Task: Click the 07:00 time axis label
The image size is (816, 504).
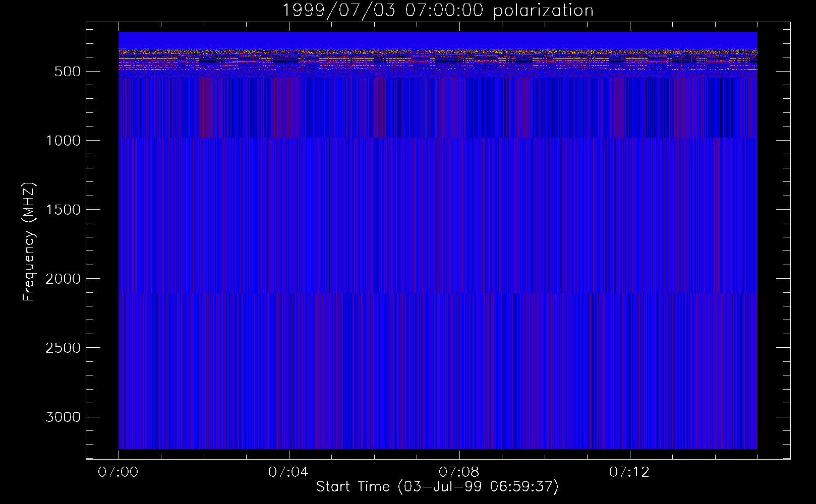Action: [x=118, y=472]
